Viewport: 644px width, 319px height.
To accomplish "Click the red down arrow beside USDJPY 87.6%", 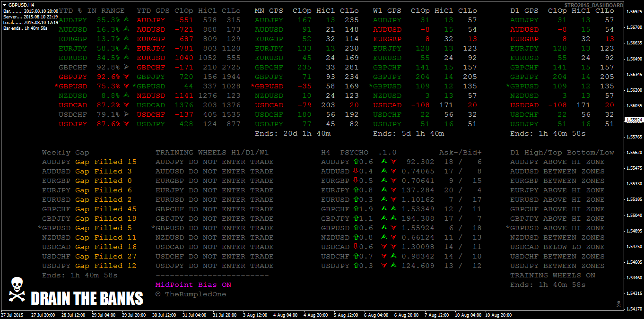I will 126,124.
